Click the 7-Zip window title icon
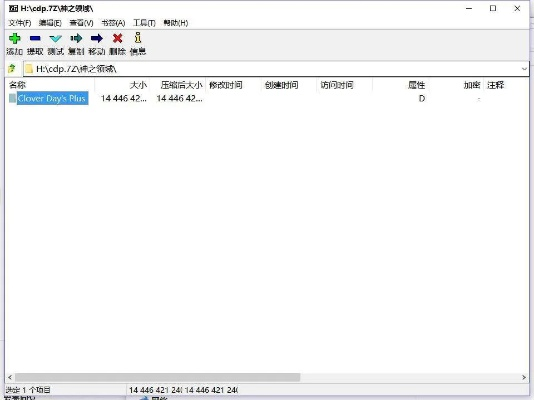This screenshot has width=534, height=400. [x=13, y=9]
